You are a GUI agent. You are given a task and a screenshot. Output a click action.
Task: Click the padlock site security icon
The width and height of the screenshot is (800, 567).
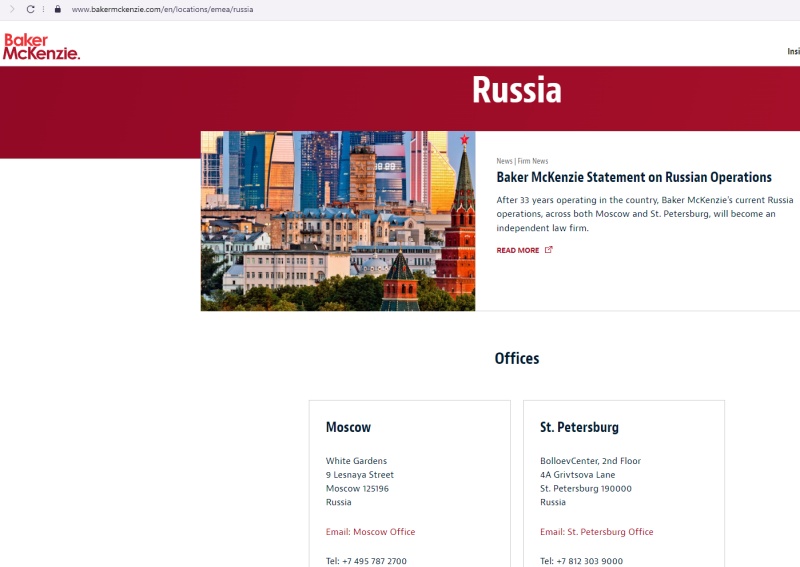58,9
